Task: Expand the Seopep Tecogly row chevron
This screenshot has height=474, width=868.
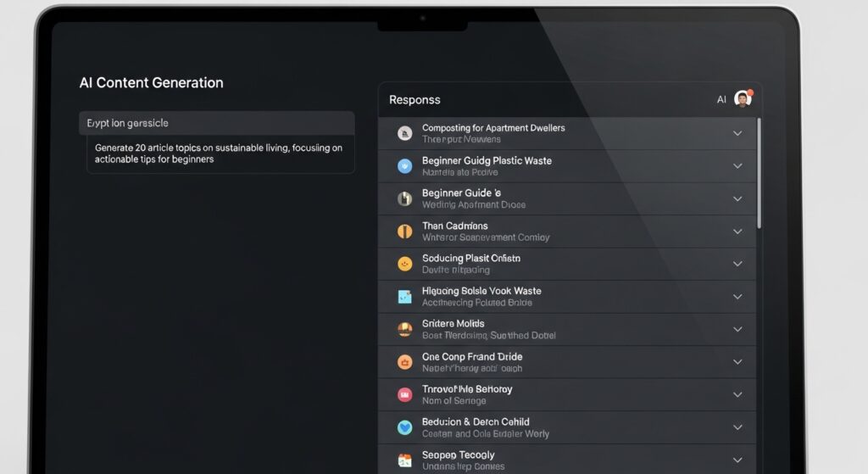Action: (737, 460)
